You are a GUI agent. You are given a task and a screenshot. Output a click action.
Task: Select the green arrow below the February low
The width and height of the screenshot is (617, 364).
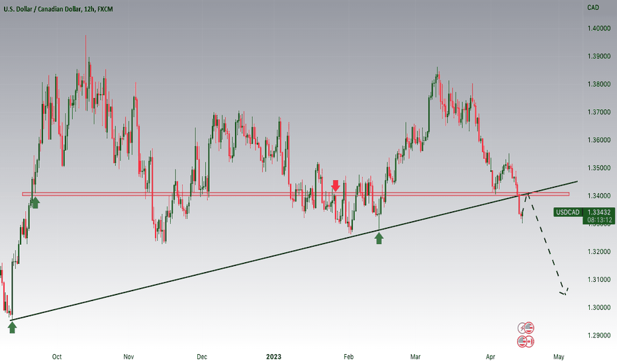pyautogui.click(x=379, y=238)
